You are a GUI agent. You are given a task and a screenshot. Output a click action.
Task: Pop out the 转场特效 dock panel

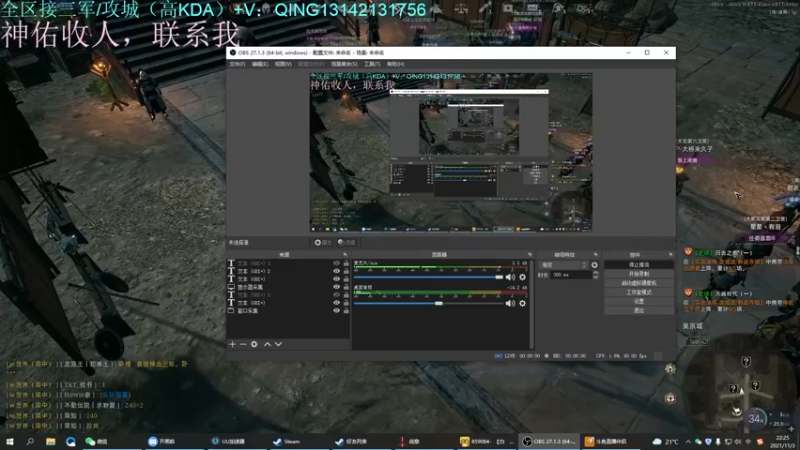[x=595, y=254]
